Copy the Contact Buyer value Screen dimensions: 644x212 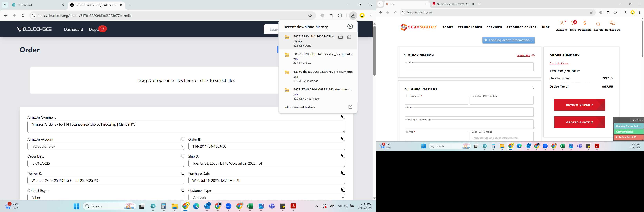182,190
